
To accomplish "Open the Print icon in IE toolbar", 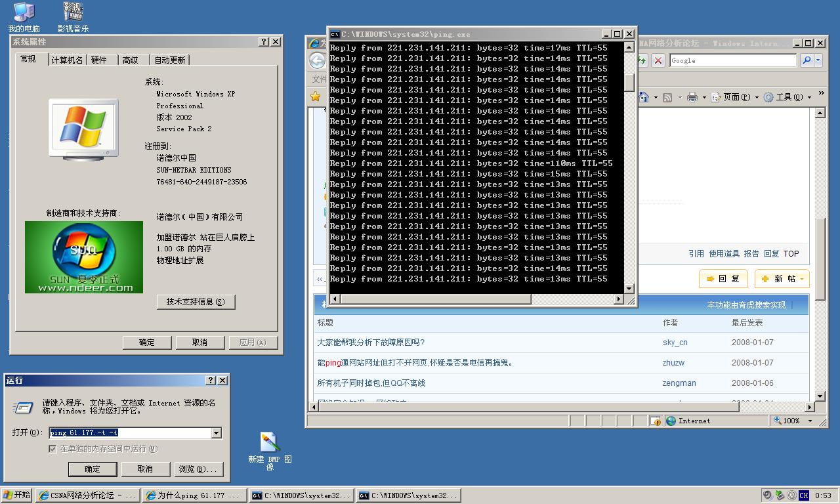I will tap(692, 96).
